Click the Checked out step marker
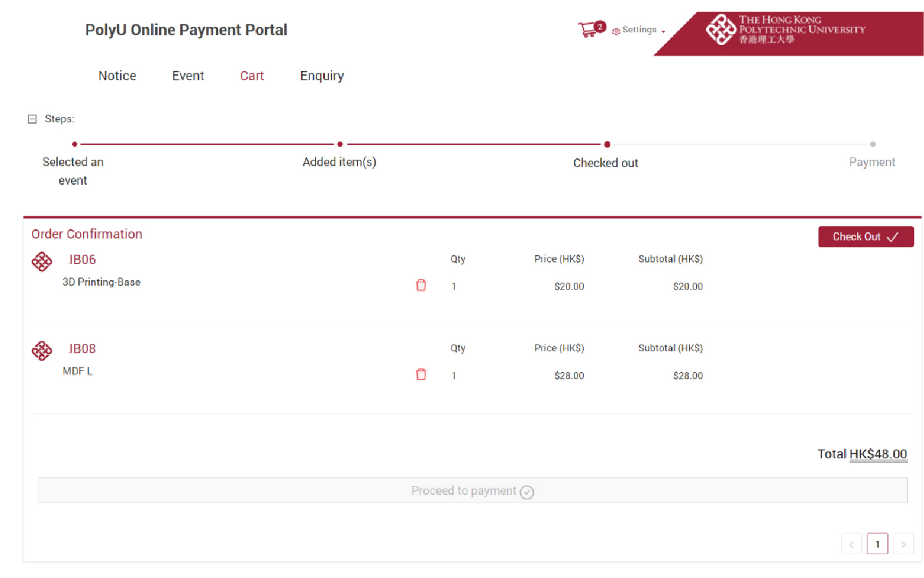924x578 pixels. pos(607,144)
